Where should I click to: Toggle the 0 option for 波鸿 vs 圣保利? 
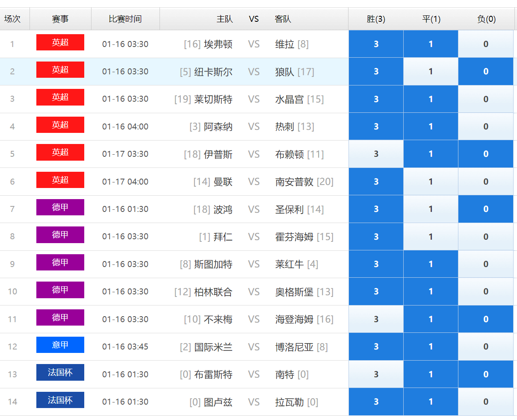click(486, 209)
